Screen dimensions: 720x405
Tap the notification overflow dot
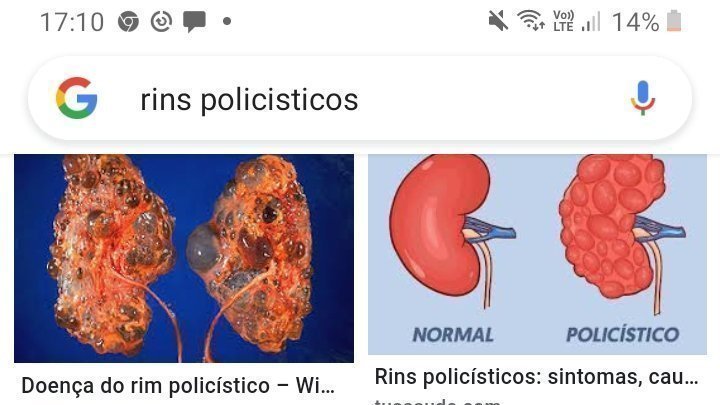pyautogui.click(x=227, y=21)
